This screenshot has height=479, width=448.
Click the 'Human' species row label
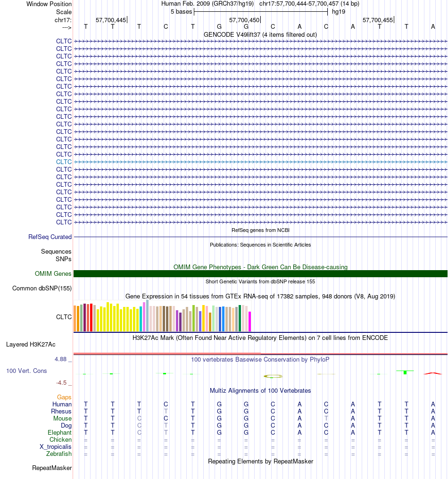pos(62,404)
